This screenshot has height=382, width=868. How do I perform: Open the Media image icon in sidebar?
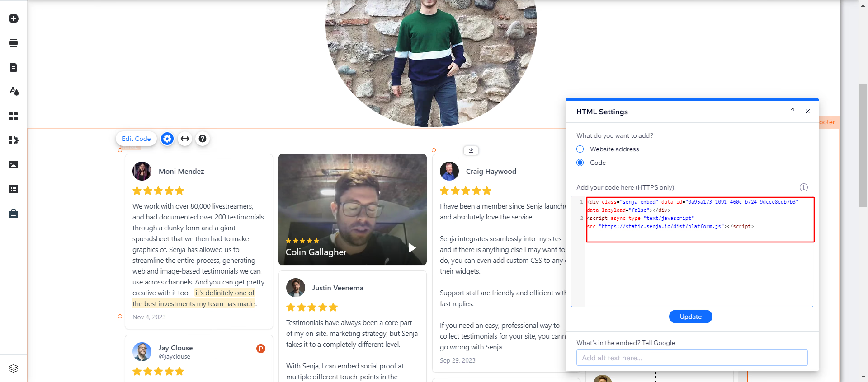pos(14,165)
